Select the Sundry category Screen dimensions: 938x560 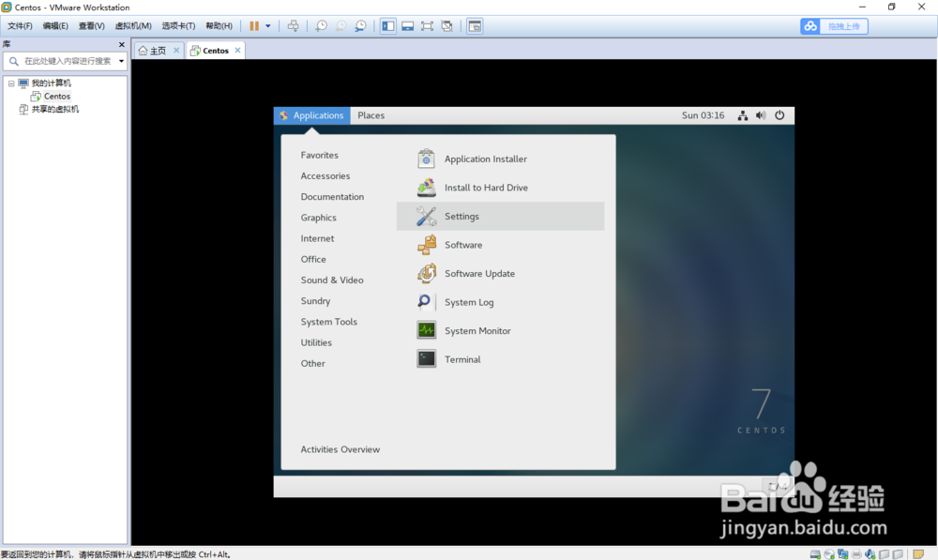pyautogui.click(x=315, y=301)
